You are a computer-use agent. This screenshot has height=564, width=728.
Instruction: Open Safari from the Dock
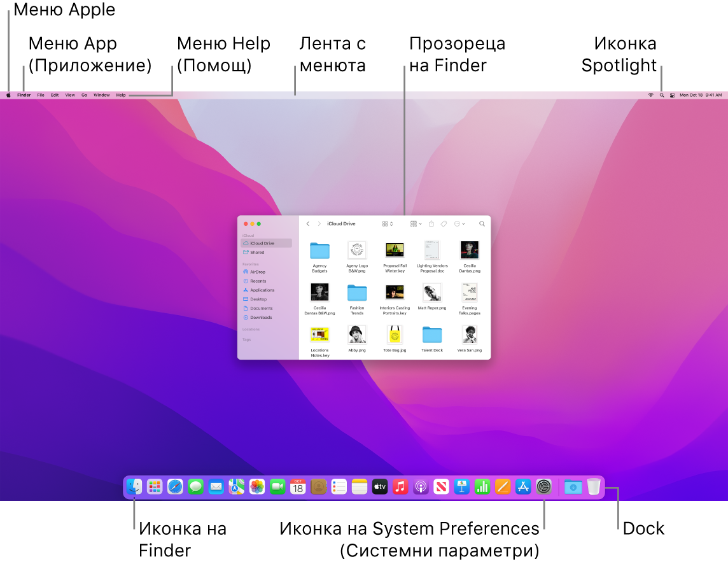[176, 487]
